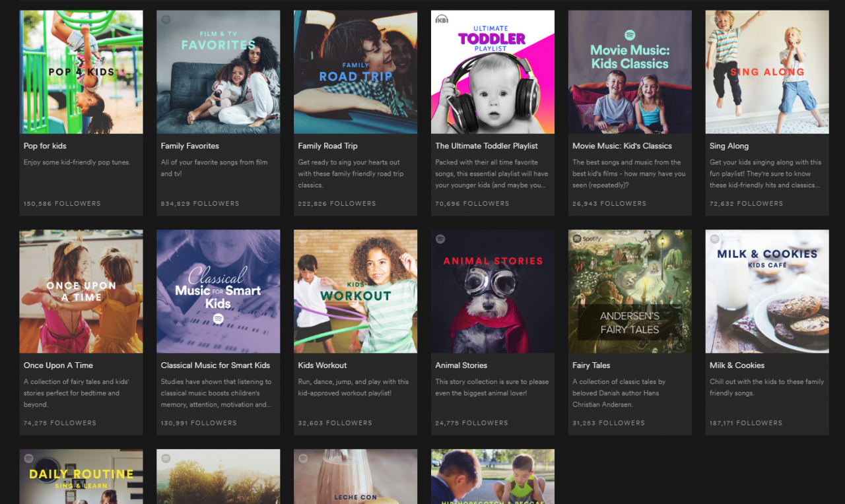Open the "Classical Music for Smart Kids" title link
This screenshot has width=845, height=504.
215,365
